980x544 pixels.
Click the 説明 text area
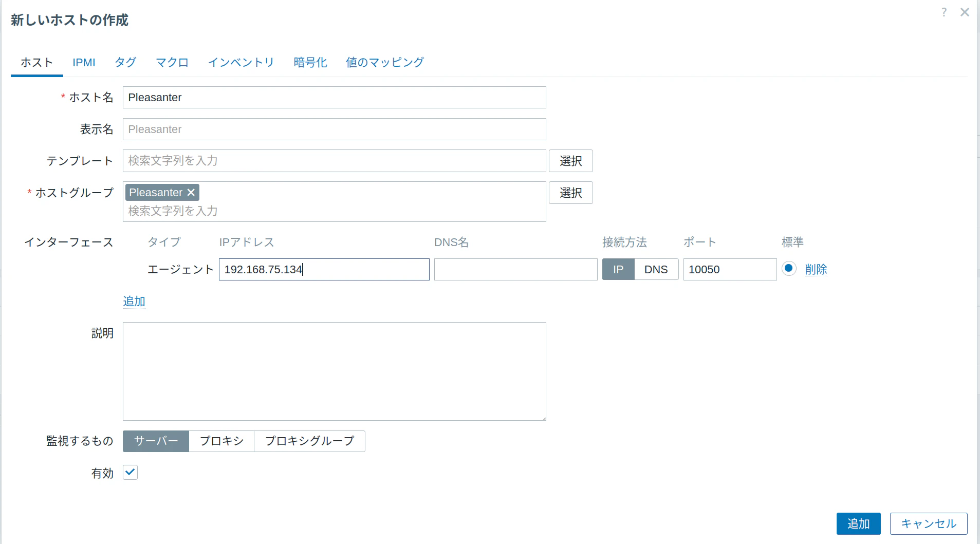pyautogui.click(x=334, y=371)
